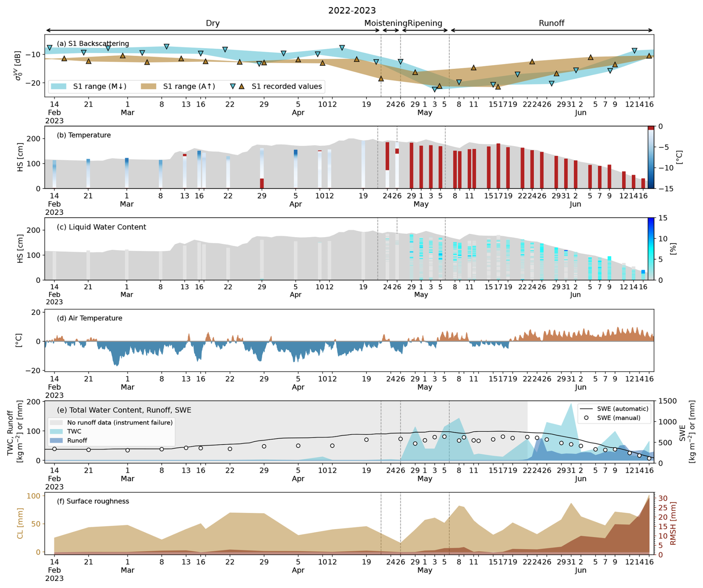
Task: Click the TWC legend color patch
Action: click(x=56, y=432)
